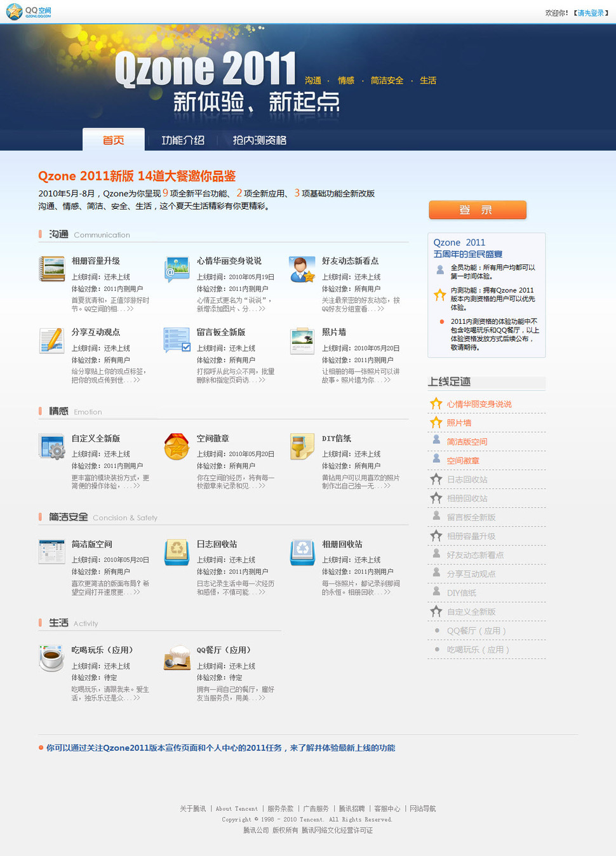Click the 留言板全新版 message board icon
Viewport: 616px width, 856px height.
177,340
